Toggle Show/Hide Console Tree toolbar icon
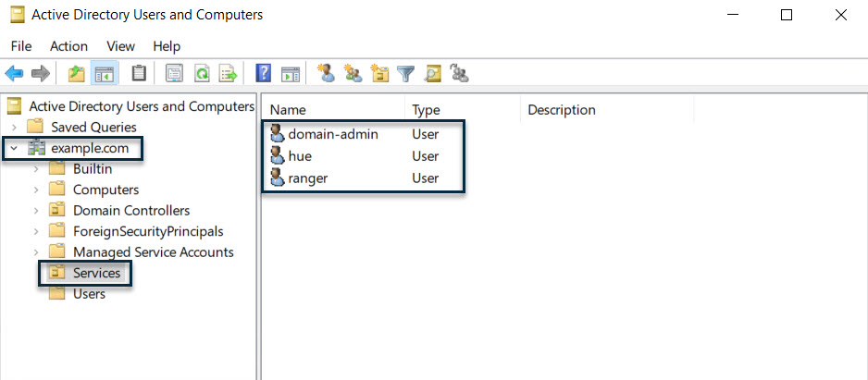The image size is (868, 380). pyautogui.click(x=105, y=73)
